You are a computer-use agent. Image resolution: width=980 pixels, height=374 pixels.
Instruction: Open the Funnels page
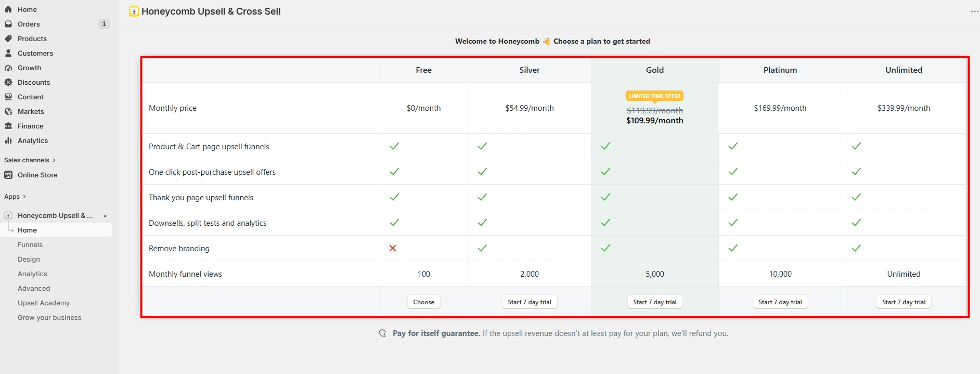click(30, 244)
